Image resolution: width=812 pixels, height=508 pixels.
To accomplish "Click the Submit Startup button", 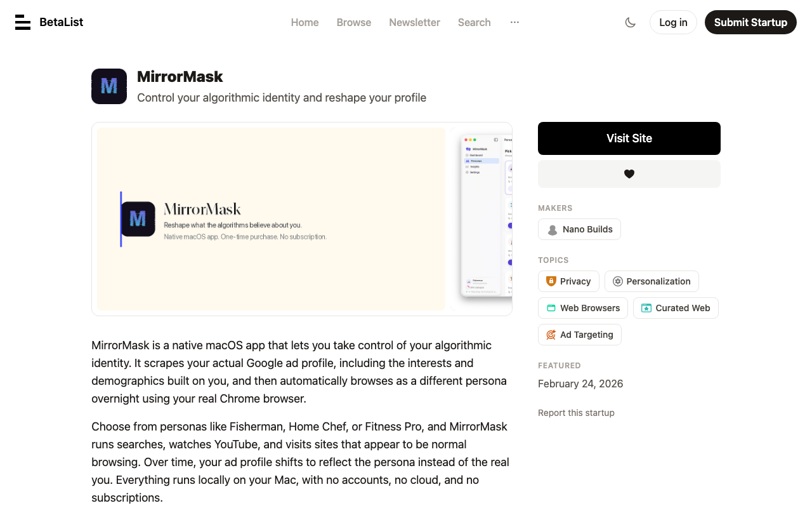I will 750,22.
